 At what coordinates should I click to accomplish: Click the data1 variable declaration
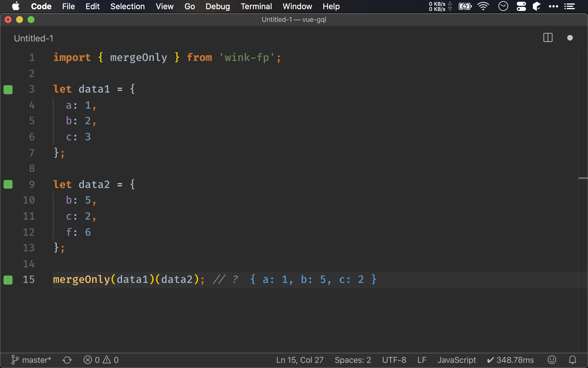click(x=94, y=89)
